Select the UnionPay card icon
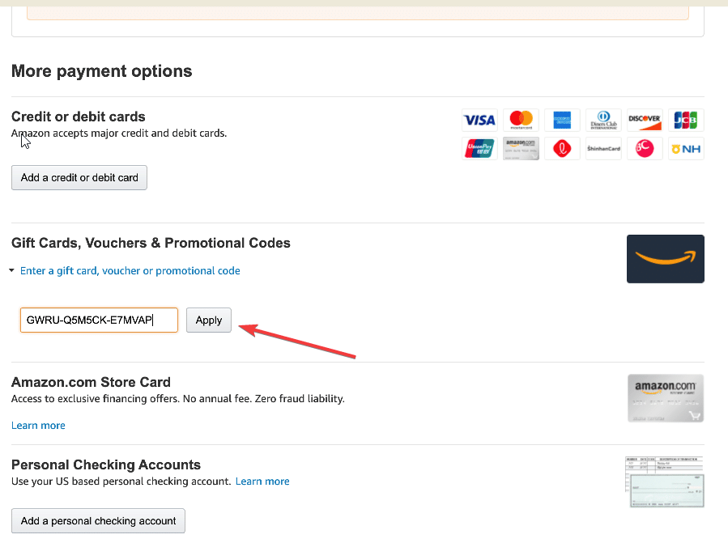The width and height of the screenshot is (728, 560). pyautogui.click(x=479, y=148)
